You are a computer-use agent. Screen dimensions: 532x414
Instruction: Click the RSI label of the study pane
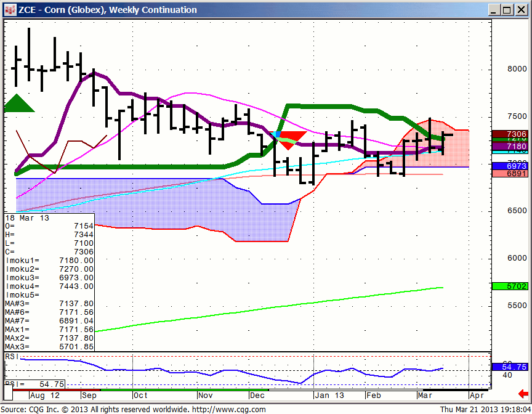click(12, 357)
